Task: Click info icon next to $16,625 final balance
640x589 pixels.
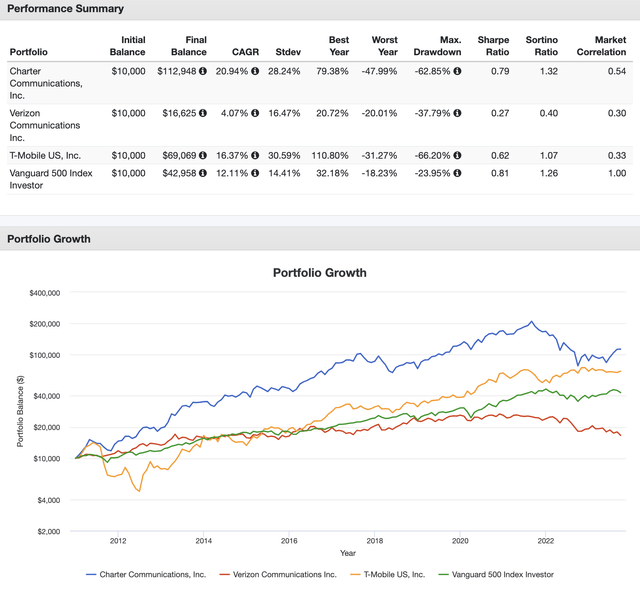Action: [203, 113]
